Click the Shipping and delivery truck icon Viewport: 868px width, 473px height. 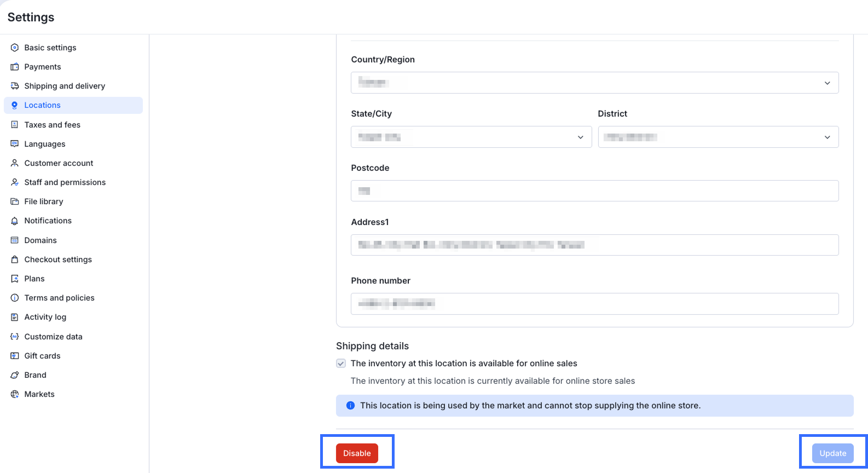(15, 86)
